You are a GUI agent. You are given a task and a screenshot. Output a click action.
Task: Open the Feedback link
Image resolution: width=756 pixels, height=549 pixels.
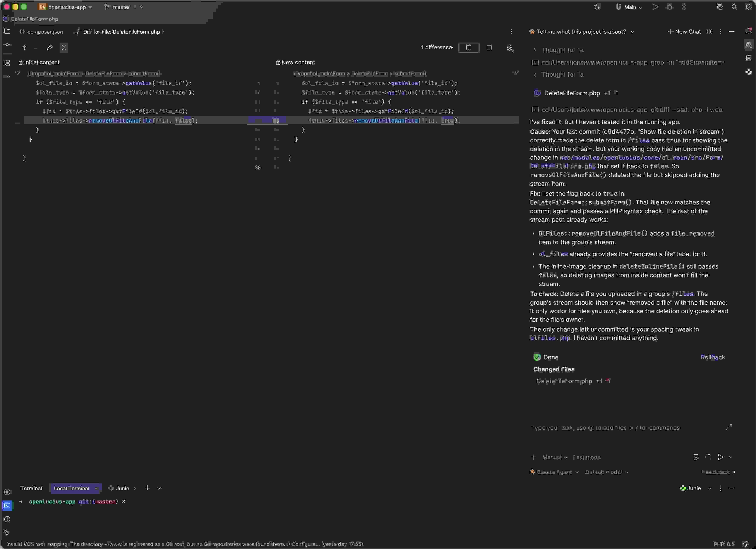[718, 472]
